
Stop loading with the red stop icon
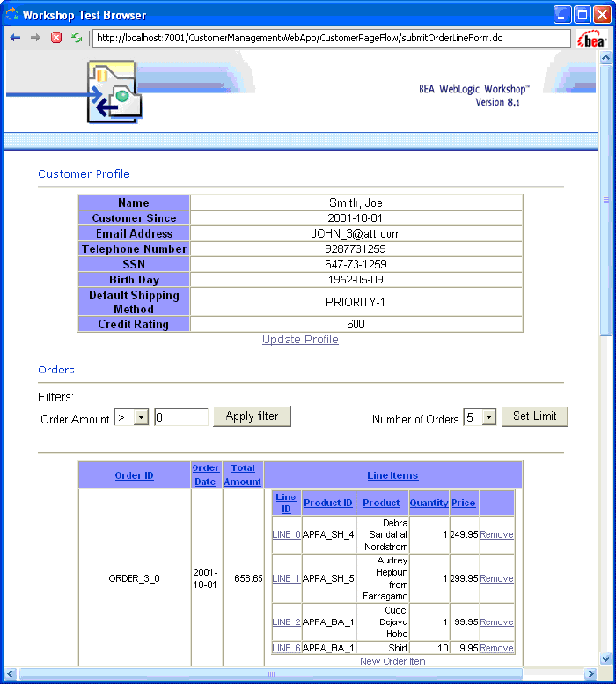(x=56, y=38)
